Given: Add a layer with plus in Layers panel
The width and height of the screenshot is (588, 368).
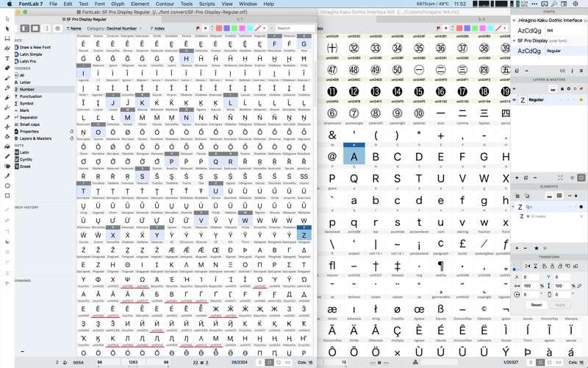Looking at the screenshot, I should tap(517, 177).
